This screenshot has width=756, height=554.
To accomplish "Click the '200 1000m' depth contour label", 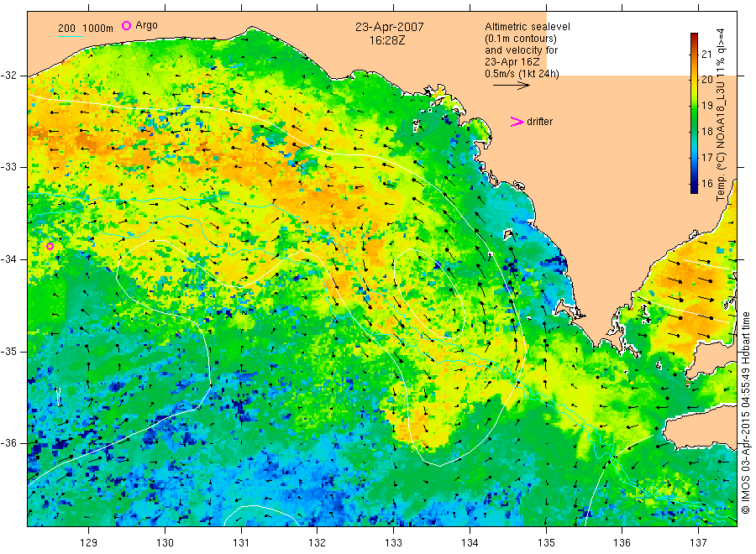I will pos(86,29).
